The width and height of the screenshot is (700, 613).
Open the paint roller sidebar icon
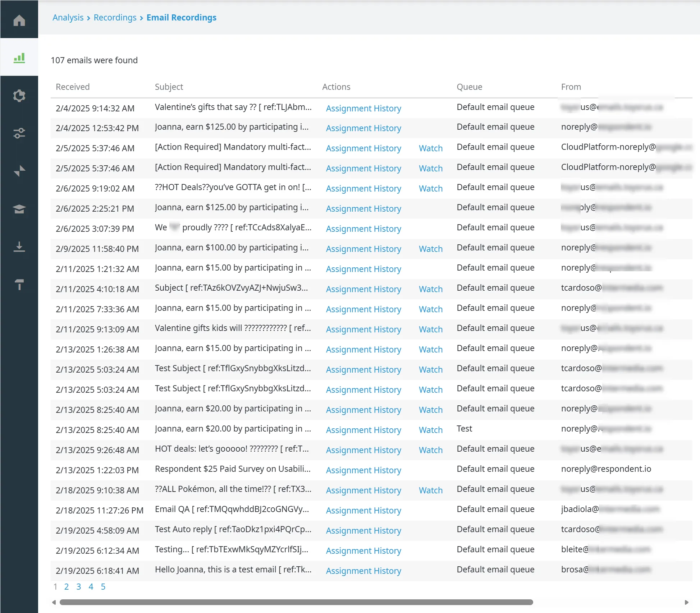[x=19, y=284]
